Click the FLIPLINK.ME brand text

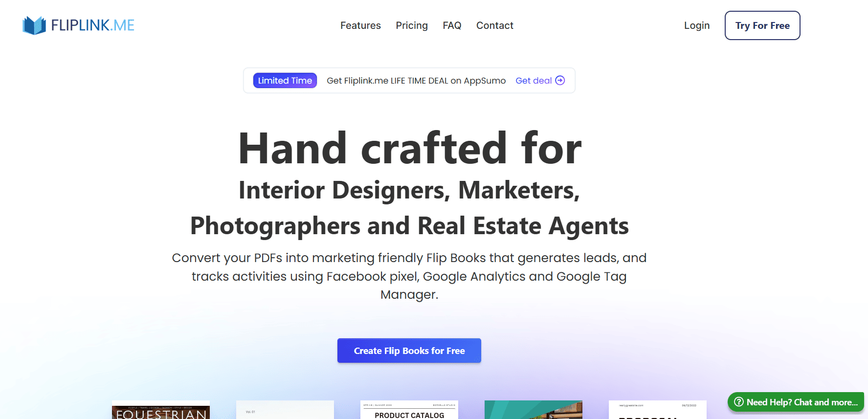[x=93, y=25]
